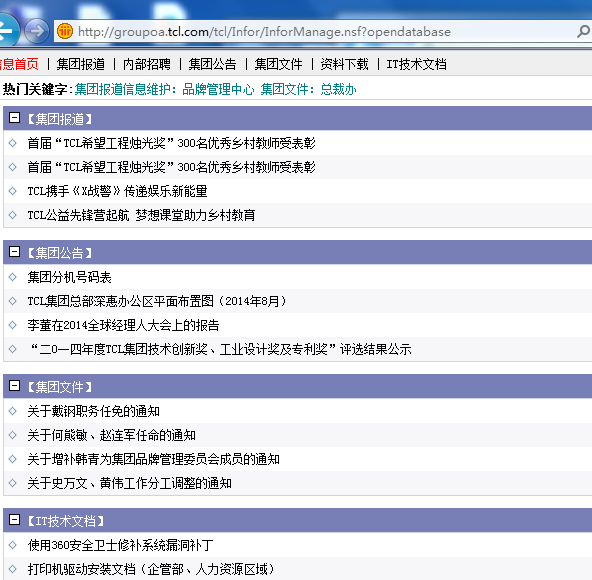Click diamond bullet beside 关于何熊敏、赵连军任命

(12, 435)
